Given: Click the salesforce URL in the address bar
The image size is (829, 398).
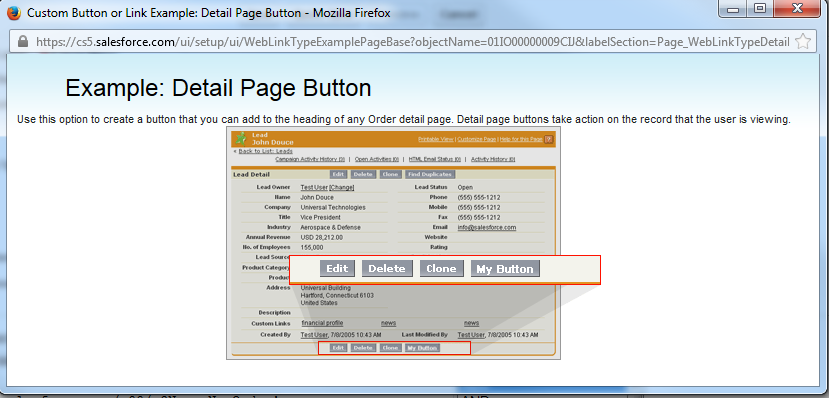Looking at the screenshot, I should pyautogui.click(x=413, y=42).
